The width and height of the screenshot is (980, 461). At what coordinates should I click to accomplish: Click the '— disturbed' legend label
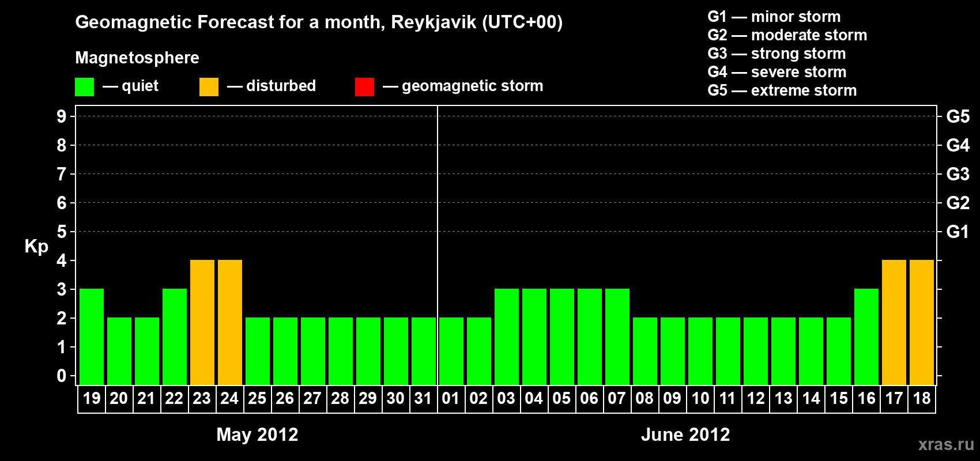[272, 86]
